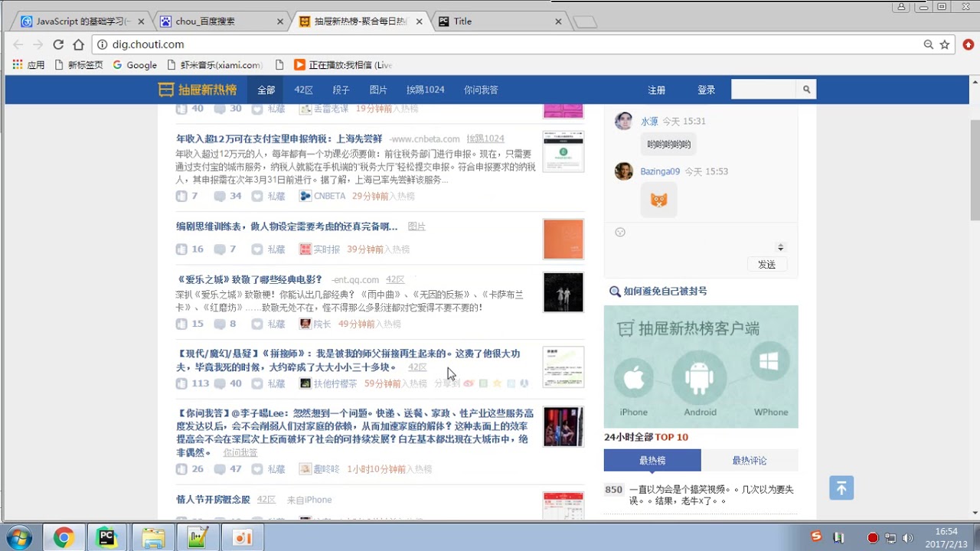Open the 抽屉新热榜 logo link

pos(198,90)
